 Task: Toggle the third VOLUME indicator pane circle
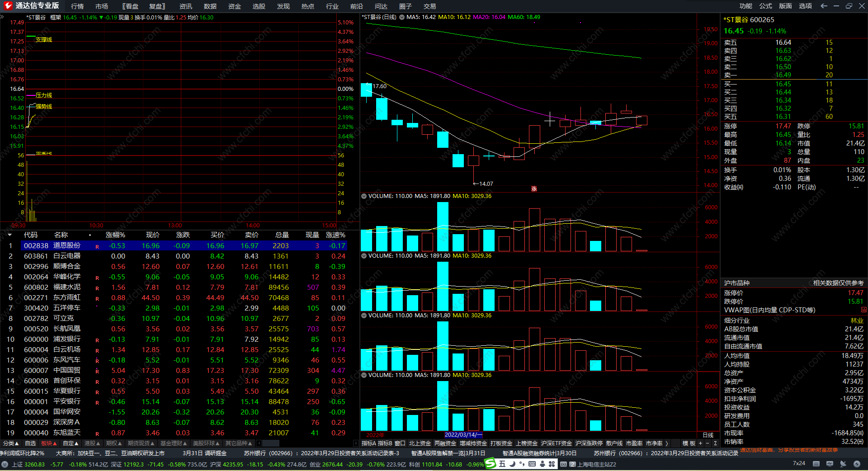363,316
